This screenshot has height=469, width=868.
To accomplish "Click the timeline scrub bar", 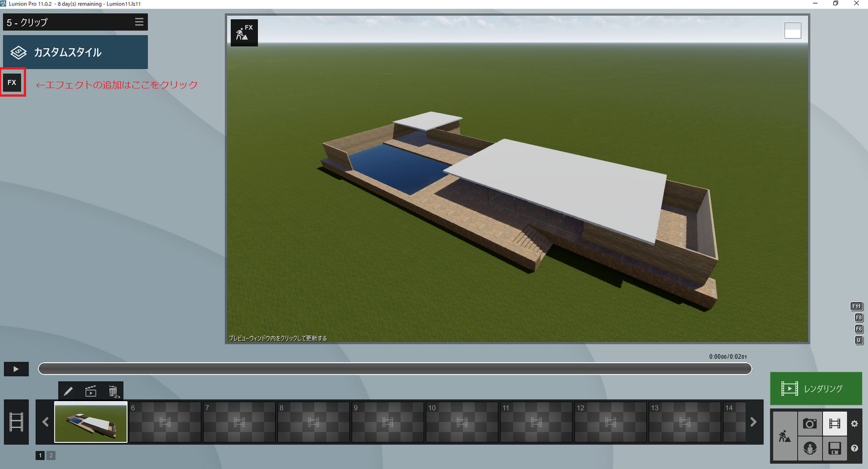I will point(395,369).
